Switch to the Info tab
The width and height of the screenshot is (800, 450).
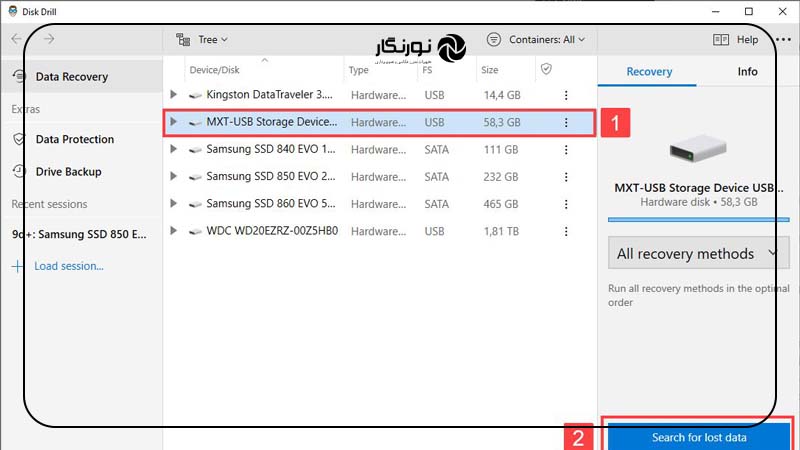[747, 71]
